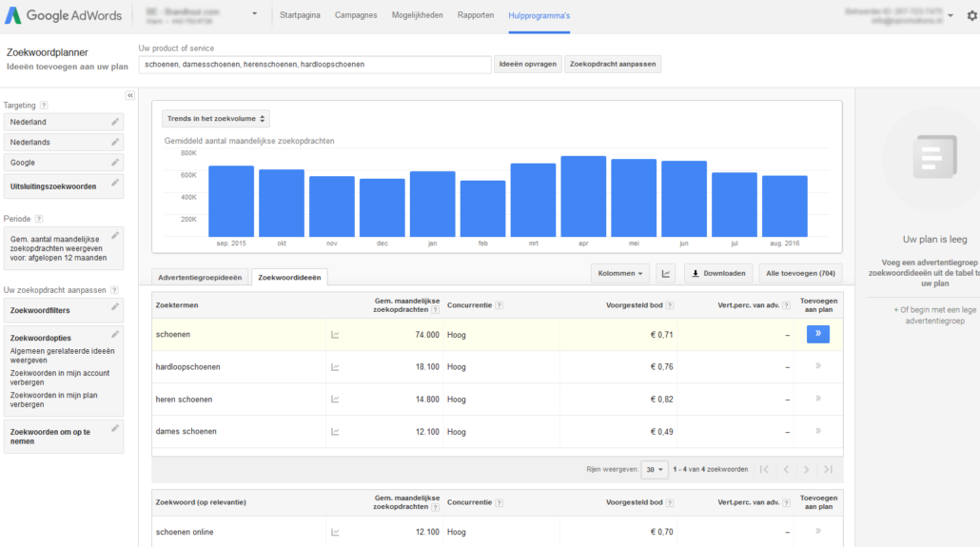Open Rapporten menu
The width and height of the screenshot is (980, 547).
(476, 15)
